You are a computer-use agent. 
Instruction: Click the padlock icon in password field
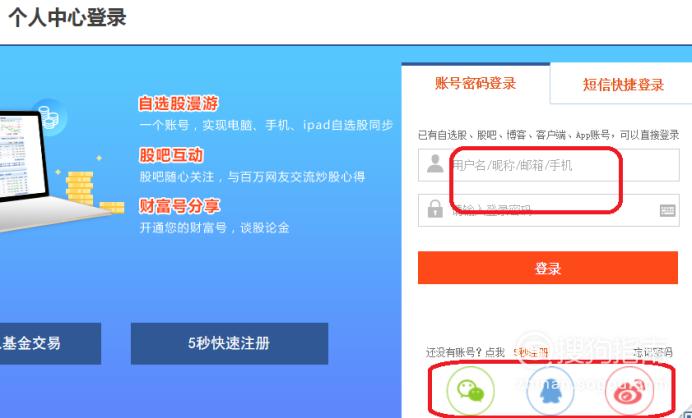435,208
